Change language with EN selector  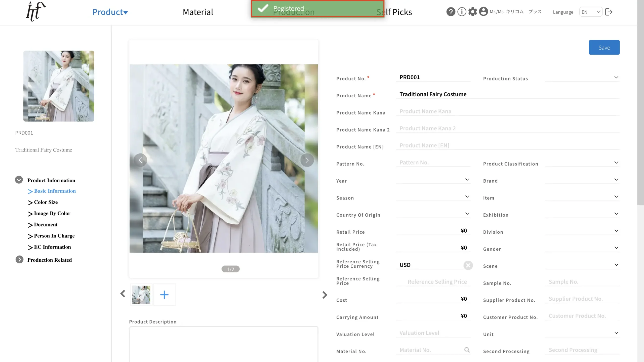[591, 12]
